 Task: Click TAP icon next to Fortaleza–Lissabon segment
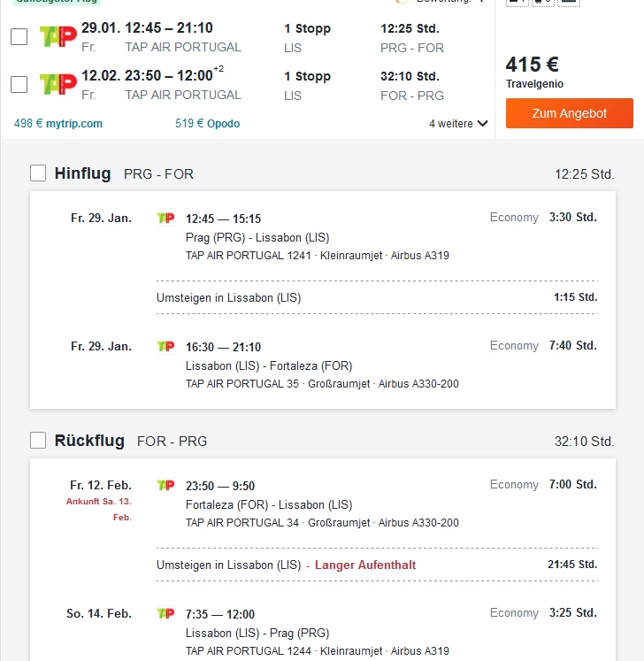point(165,485)
